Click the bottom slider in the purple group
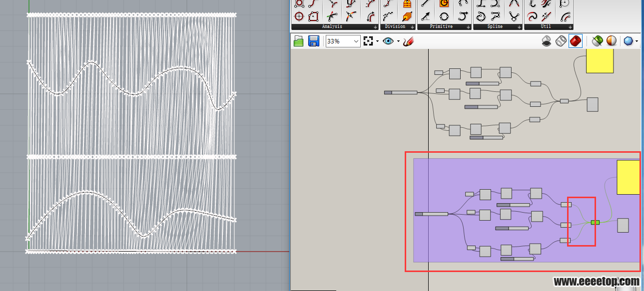Viewport: 644px width, 291px height. click(517, 259)
